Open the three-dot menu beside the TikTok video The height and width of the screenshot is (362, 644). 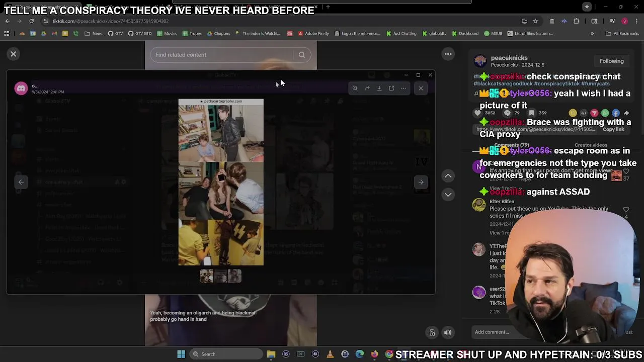pyautogui.click(x=448, y=54)
